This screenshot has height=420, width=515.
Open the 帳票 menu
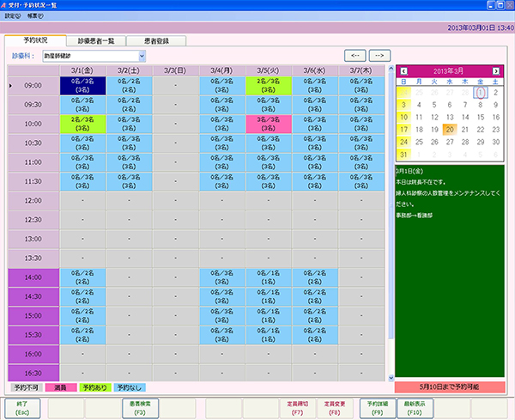tap(35, 15)
